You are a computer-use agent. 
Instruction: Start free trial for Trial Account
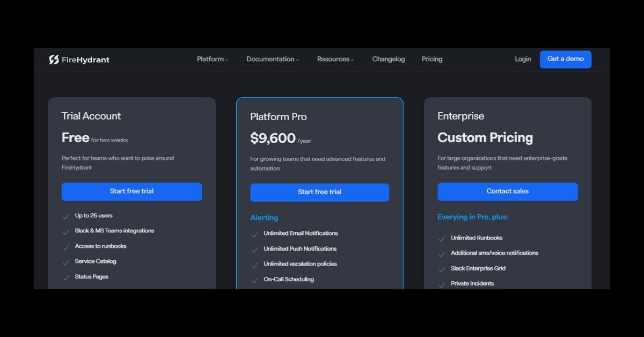pyautogui.click(x=132, y=192)
